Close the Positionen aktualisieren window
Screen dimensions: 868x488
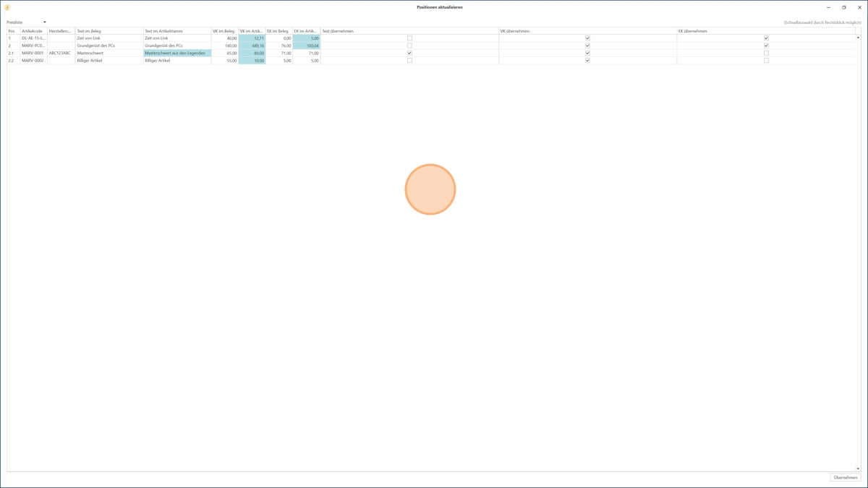[x=859, y=7]
